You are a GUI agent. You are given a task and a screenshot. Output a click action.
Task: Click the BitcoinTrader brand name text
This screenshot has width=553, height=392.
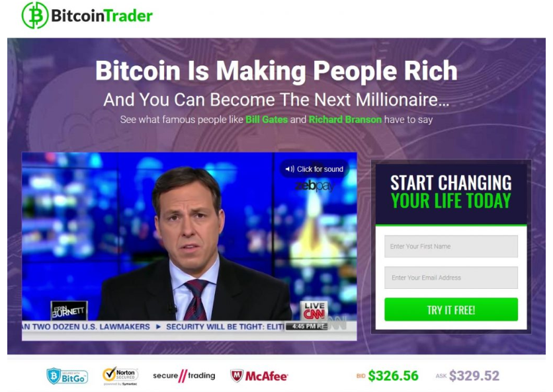(102, 16)
